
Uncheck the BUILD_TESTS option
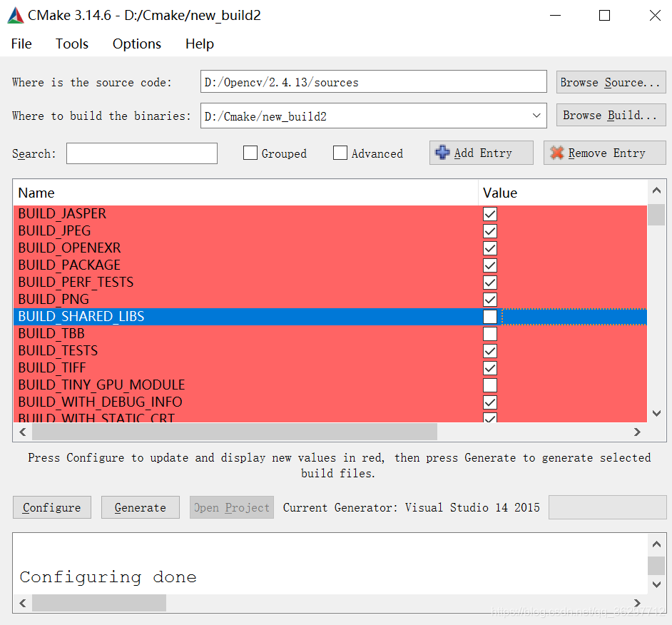[x=490, y=351]
